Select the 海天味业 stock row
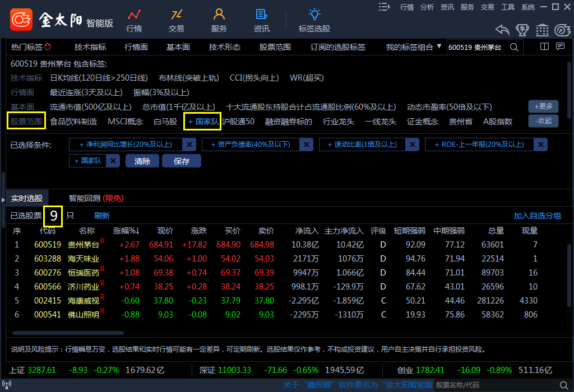The height and width of the screenshot is (392, 574). coord(286,259)
